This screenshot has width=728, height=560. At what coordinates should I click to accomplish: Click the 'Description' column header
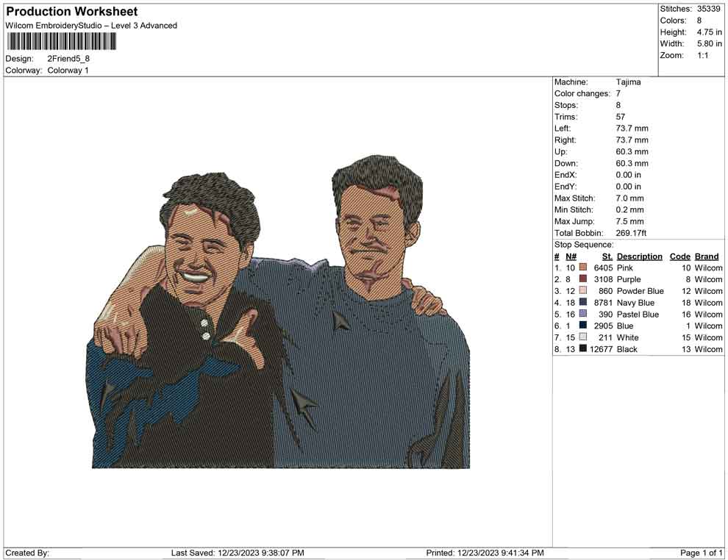tap(639, 256)
